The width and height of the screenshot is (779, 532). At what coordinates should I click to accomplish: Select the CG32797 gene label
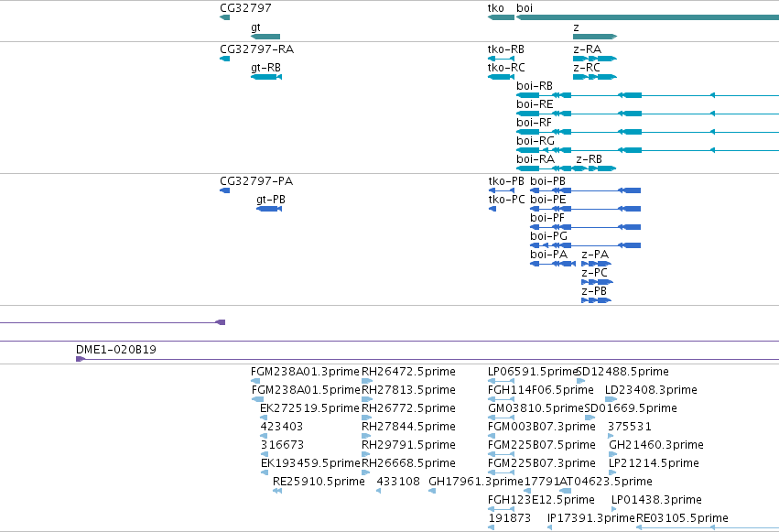[245, 8]
